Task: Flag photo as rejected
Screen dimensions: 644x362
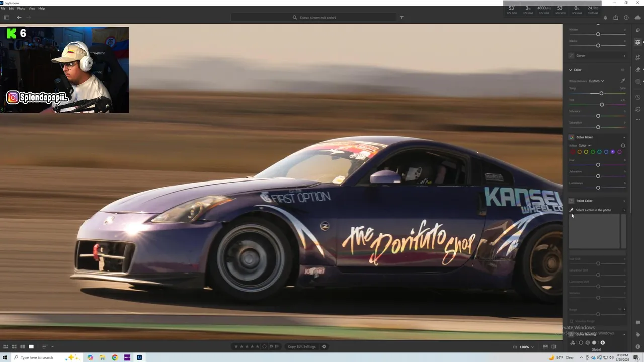Action: (x=277, y=346)
